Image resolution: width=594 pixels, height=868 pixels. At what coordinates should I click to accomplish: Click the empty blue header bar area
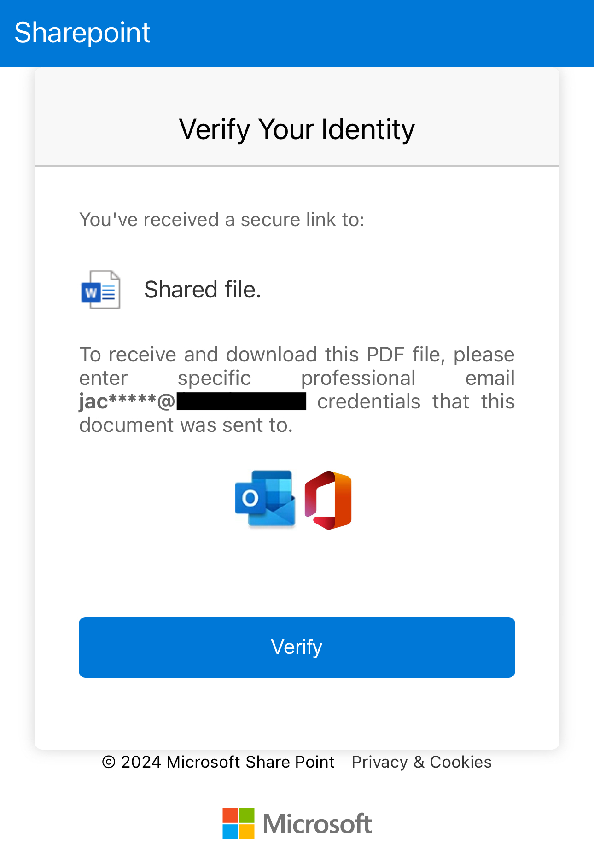click(x=368, y=33)
